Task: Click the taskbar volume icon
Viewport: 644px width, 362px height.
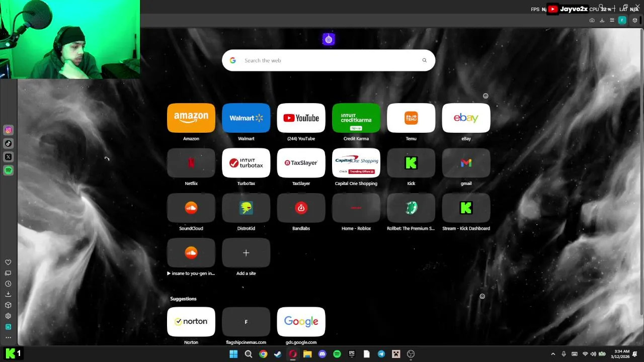Action: click(593, 354)
